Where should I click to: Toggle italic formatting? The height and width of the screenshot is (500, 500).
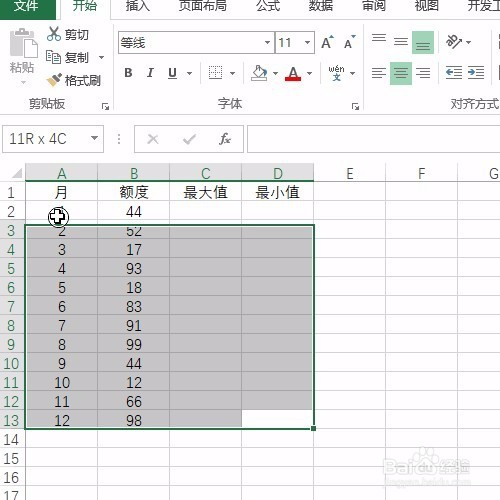pyautogui.click(x=150, y=73)
